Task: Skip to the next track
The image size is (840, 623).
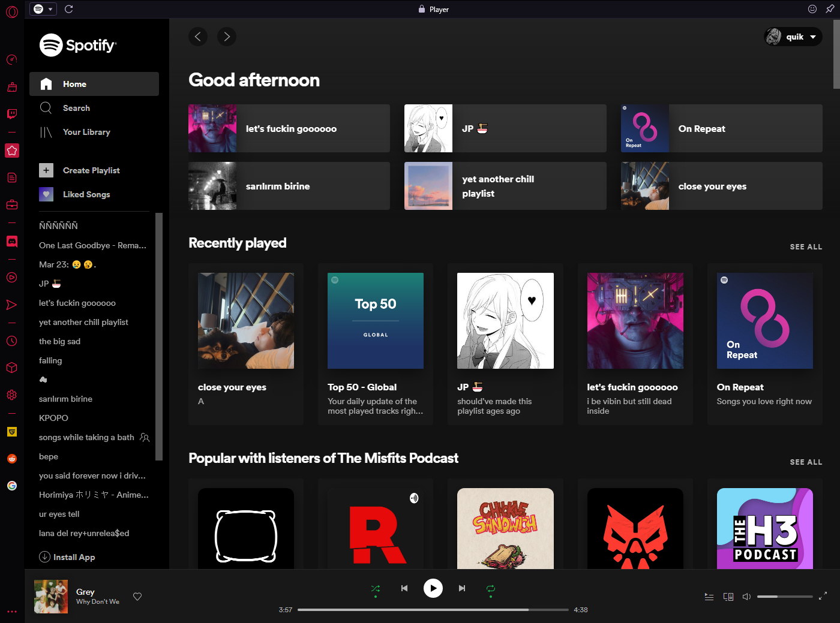Action: [x=462, y=588]
